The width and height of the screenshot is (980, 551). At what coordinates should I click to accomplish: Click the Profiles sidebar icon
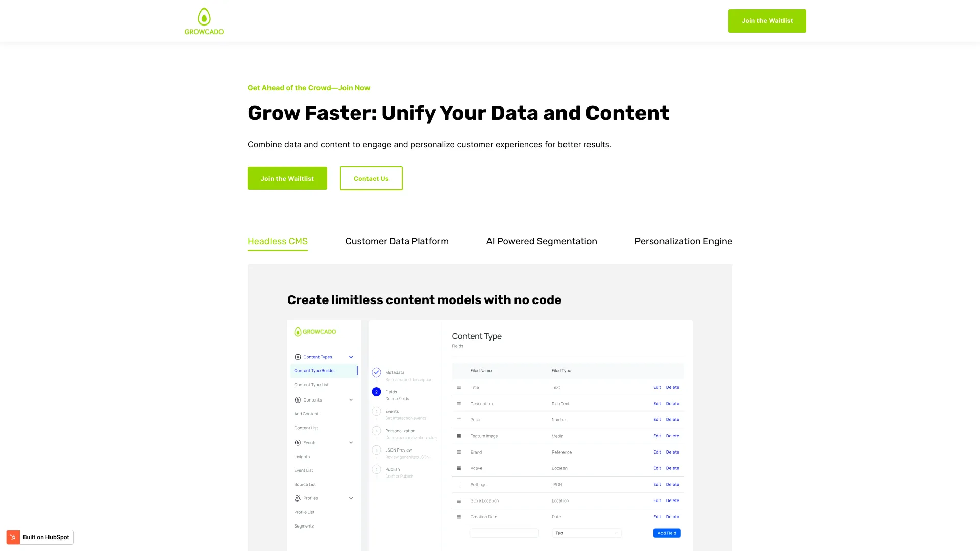[x=298, y=498]
